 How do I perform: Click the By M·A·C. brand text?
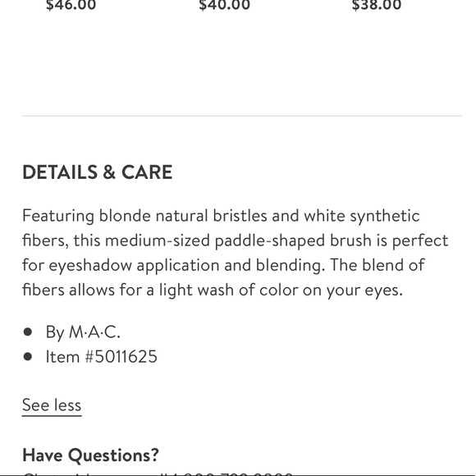83,332
